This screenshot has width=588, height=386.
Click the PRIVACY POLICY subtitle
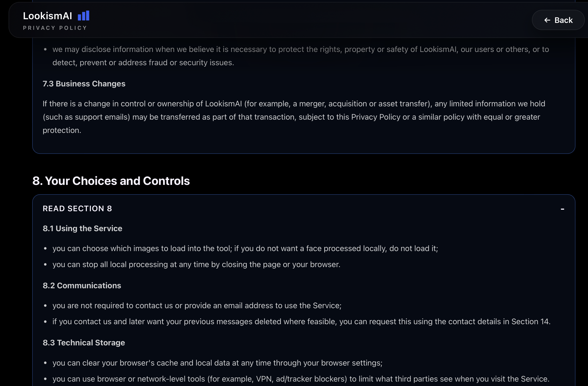point(55,28)
